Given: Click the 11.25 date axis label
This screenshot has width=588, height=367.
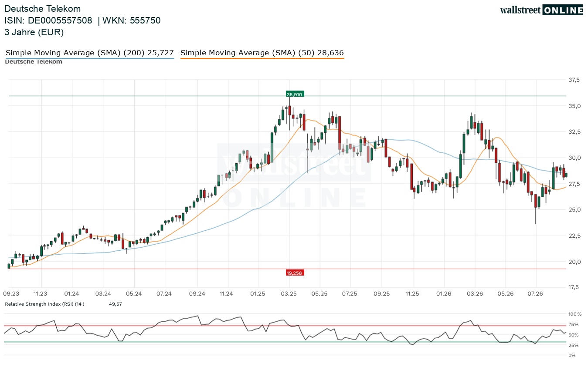Looking at the screenshot, I should pos(412,294).
